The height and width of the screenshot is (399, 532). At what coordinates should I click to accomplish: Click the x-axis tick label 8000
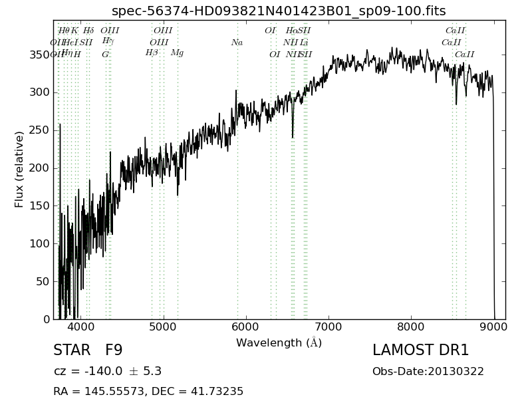point(411,327)
